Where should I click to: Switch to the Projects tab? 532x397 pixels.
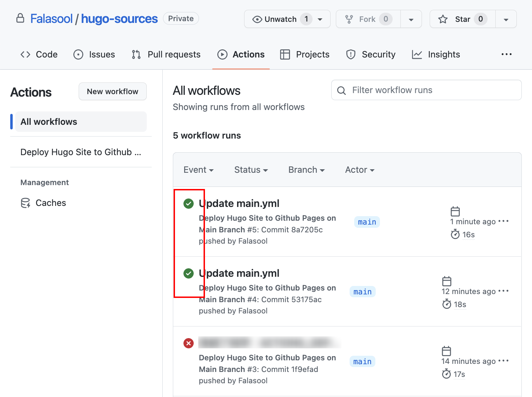[304, 54]
